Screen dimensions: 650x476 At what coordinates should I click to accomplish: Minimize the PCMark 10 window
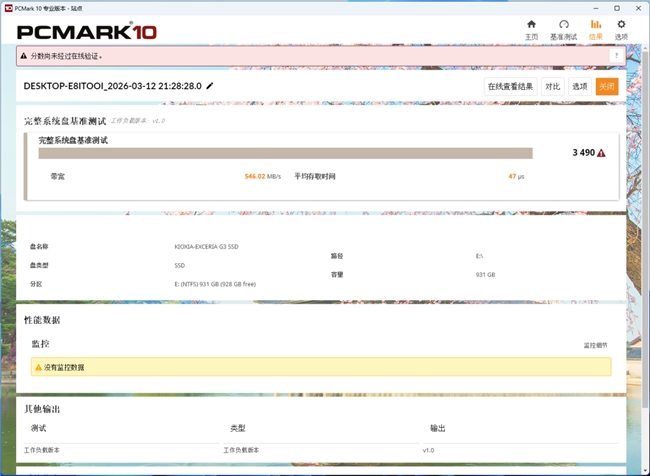coord(596,8)
